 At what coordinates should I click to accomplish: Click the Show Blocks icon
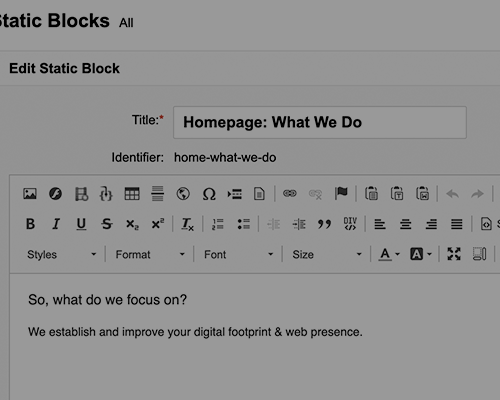pyautogui.click(x=479, y=254)
